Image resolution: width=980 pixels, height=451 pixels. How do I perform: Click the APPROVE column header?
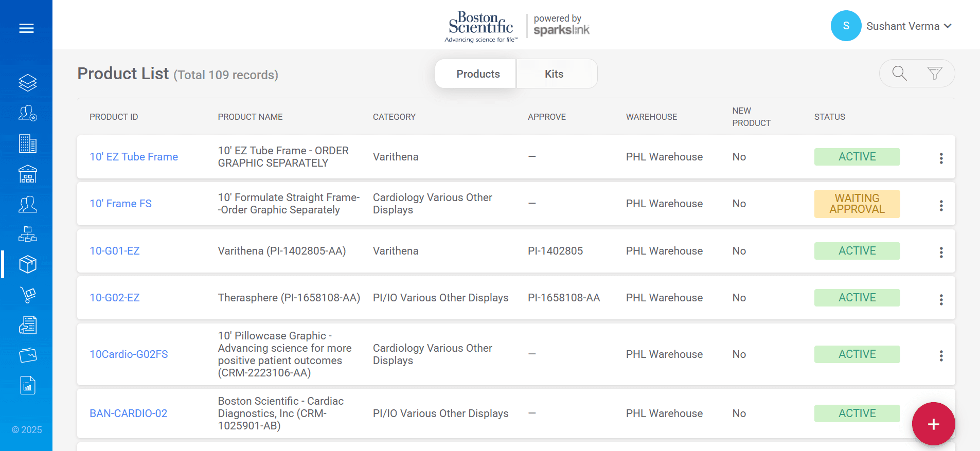point(547,117)
